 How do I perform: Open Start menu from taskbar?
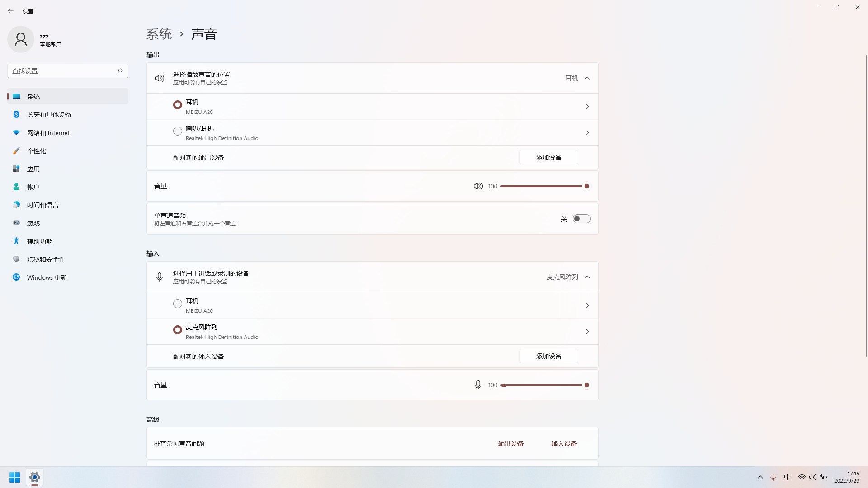[14, 477]
